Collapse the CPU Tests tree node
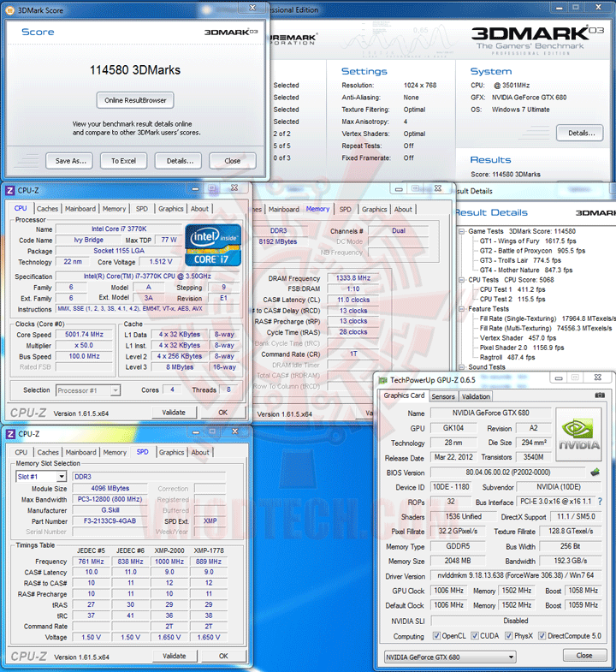 point(462,280)
